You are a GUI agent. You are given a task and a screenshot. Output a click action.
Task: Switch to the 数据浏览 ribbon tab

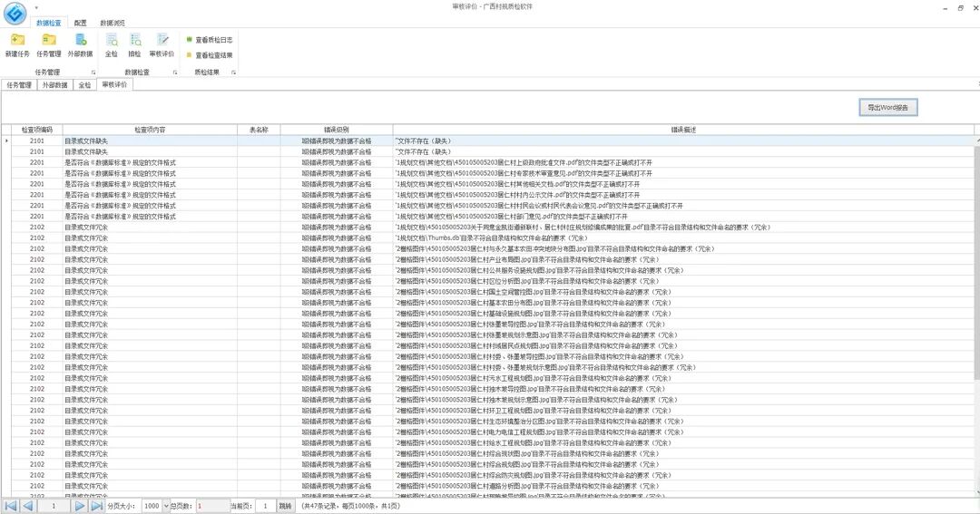click(x=113, y=23)
